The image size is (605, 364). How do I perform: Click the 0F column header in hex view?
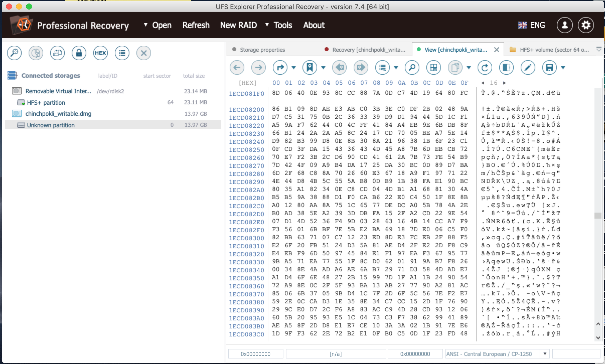click(x=464, y=83)
